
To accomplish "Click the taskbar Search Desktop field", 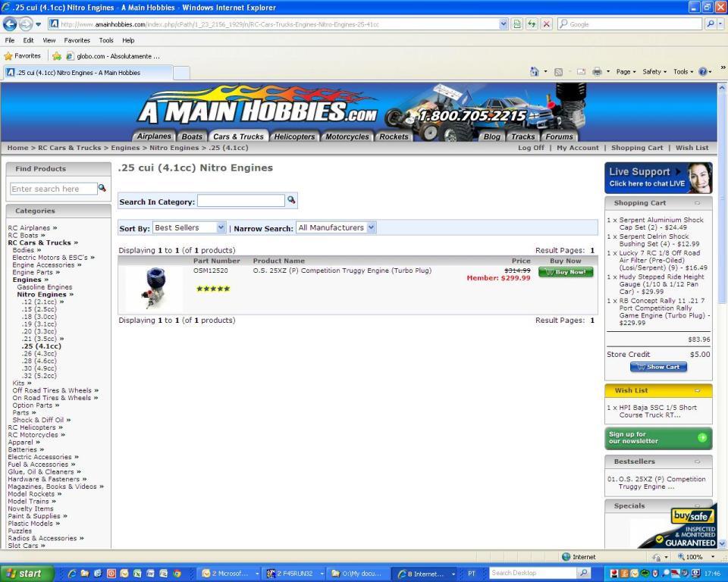I will tap(533, 573).
